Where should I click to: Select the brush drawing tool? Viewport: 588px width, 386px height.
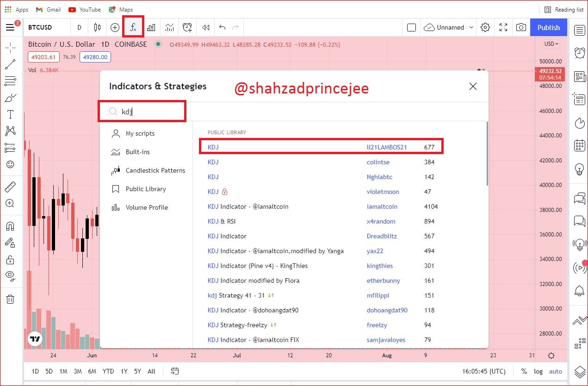10,98
